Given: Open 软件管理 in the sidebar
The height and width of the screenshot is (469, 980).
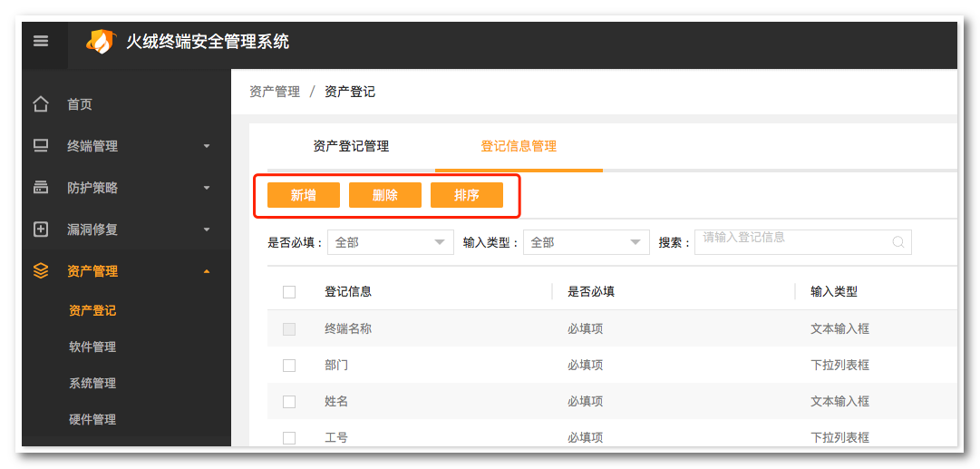Looking at the screenshot, I should [92, 347].
